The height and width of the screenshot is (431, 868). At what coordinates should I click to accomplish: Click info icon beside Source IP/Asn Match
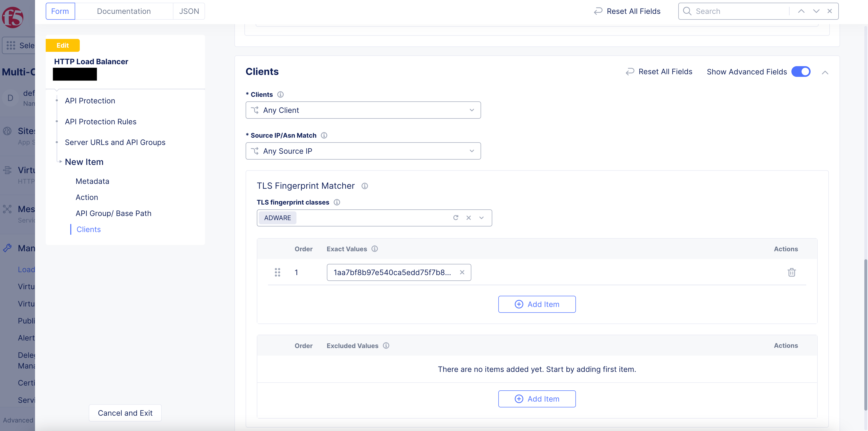[x=324, y=135]
